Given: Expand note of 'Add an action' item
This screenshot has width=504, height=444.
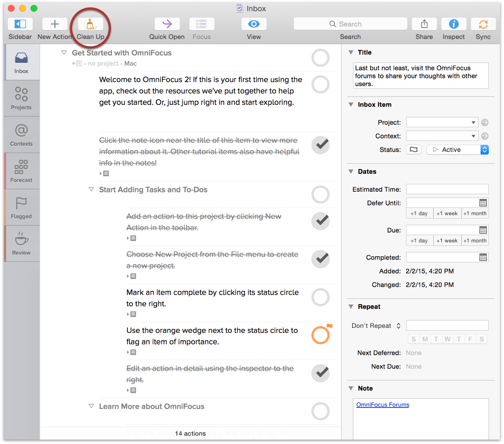Looking at the screenshot, I should tap(132, 238).
